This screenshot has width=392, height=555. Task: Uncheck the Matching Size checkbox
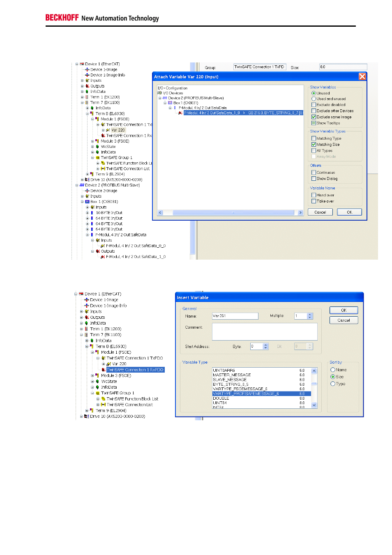point(314,145)
